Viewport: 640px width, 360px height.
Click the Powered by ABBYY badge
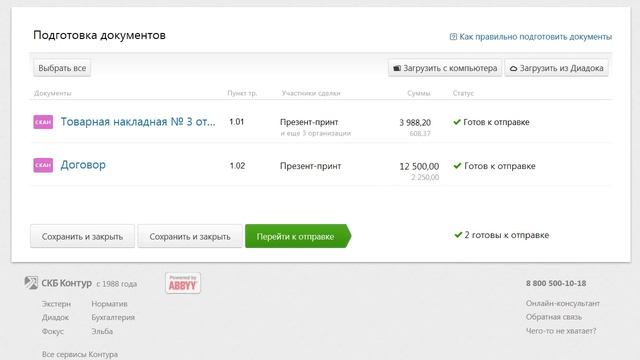pyautogui.click(x=183, y=283)
